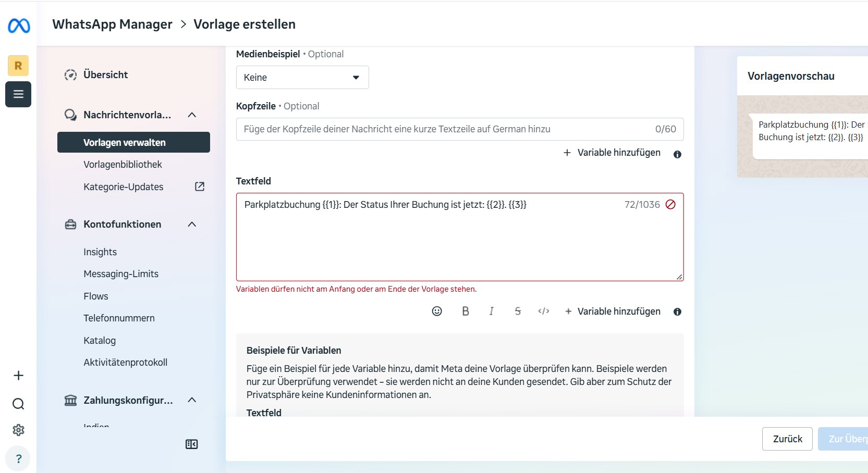Apply strikethrough formatting with S icon

pos(518,311)
